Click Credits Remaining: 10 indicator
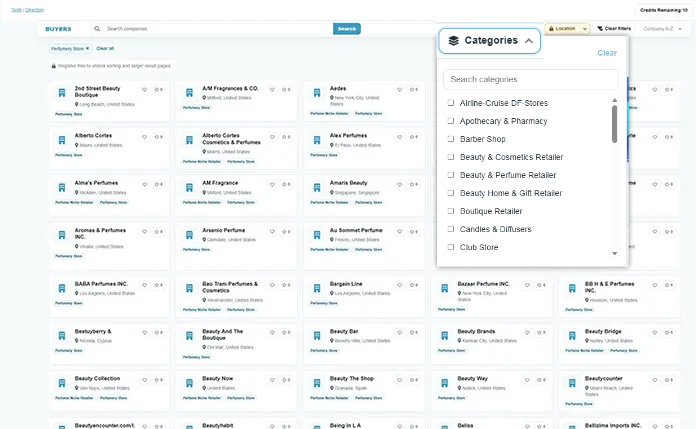Image resolution: width=696 pixels, height=429 pixels. [x=664, y=10]
